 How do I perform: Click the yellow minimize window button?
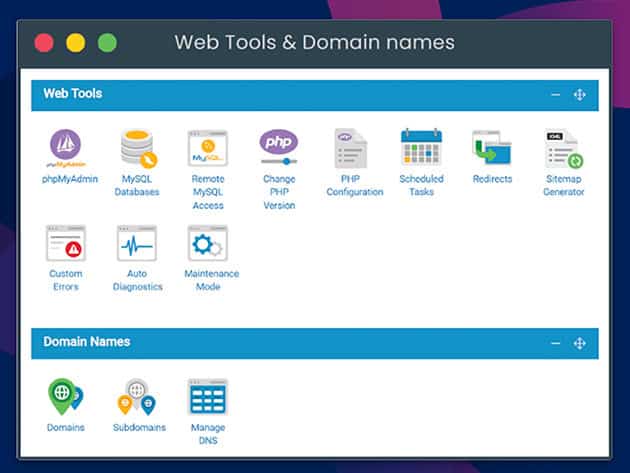76,43
